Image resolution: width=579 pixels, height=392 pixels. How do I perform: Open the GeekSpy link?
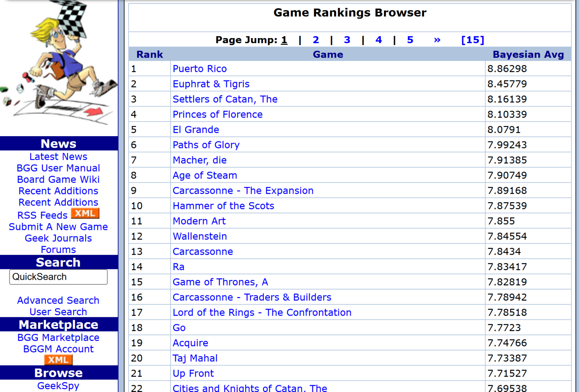tap(58, 386)
